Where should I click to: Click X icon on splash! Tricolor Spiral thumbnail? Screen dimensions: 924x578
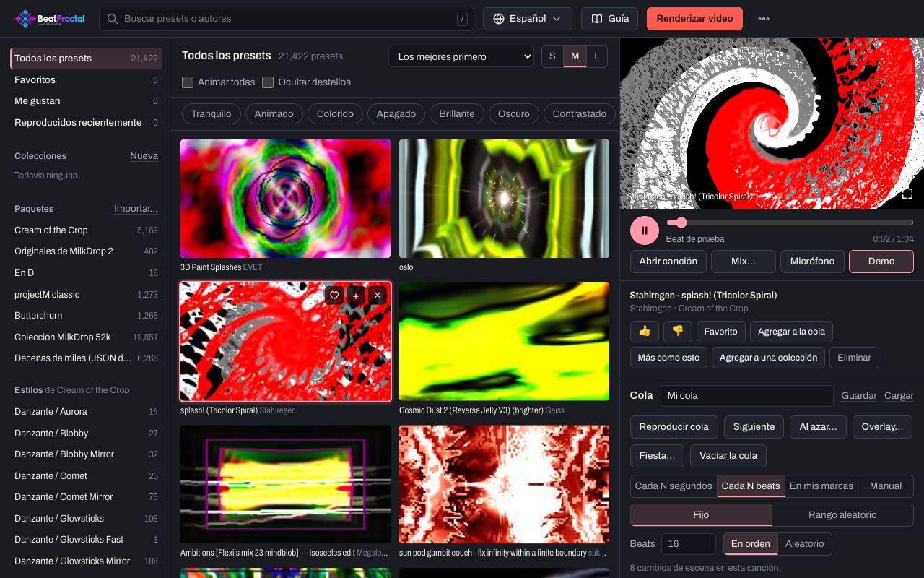tap(378, 295)
